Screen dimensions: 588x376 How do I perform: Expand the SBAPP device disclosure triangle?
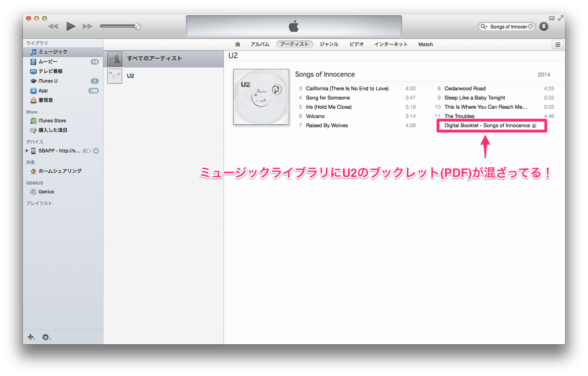pyautogui.click(x=27, y=151)
